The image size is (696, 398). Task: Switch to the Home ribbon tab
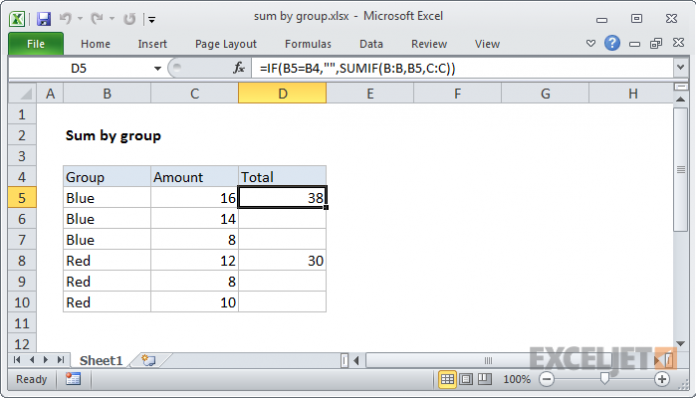click(x=95, y=44)
